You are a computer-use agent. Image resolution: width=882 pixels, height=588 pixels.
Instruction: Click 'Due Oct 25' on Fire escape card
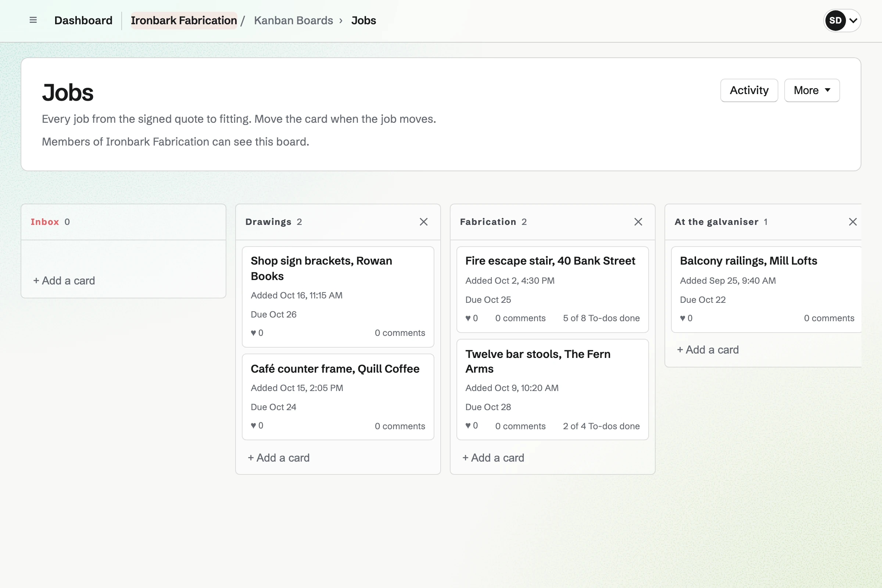pos(488,300)
